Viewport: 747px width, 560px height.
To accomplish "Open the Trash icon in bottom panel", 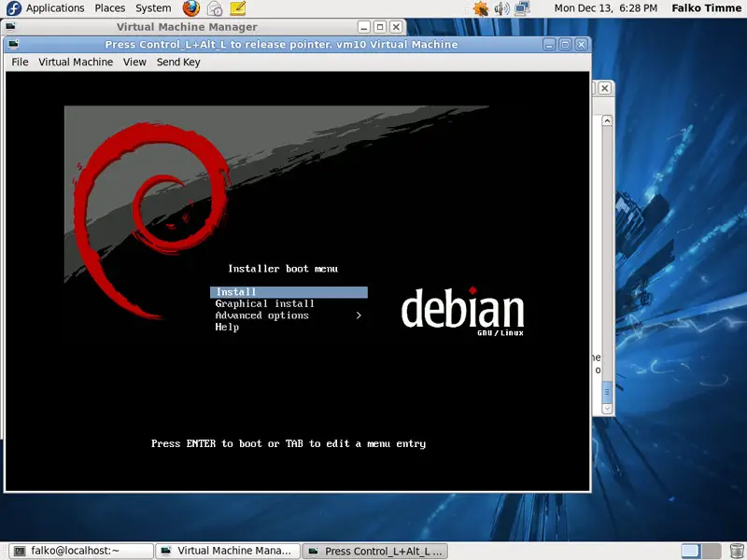I will [x=737, y=551].
